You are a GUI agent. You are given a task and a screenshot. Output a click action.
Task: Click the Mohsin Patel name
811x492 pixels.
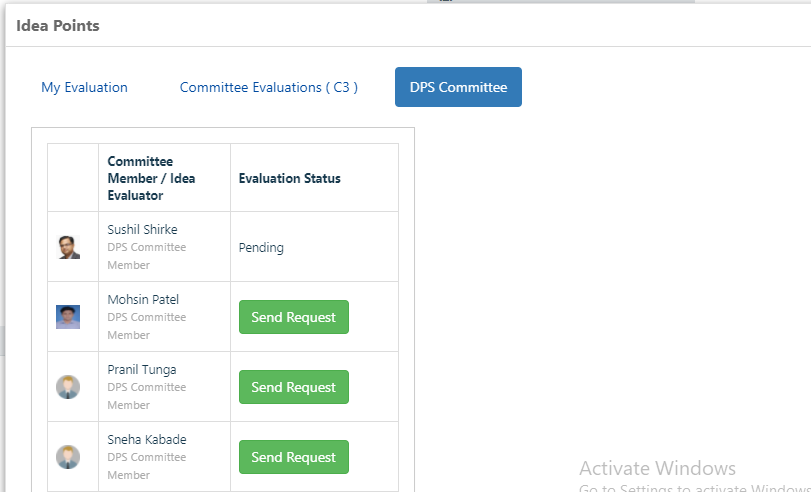143,299
